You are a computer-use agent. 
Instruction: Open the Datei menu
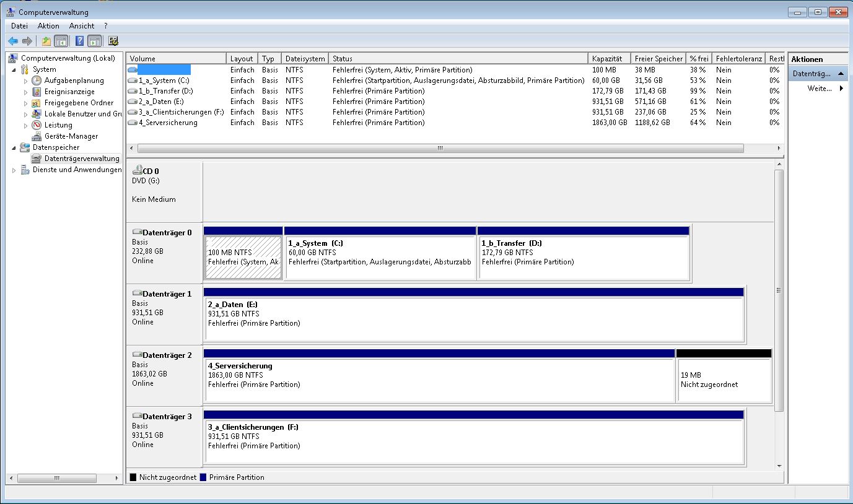pos(19,26)
